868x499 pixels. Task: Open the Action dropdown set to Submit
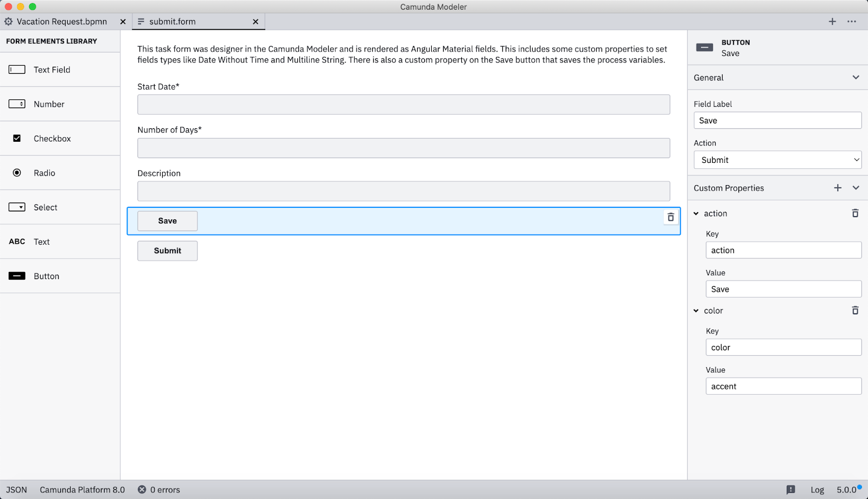777,160
